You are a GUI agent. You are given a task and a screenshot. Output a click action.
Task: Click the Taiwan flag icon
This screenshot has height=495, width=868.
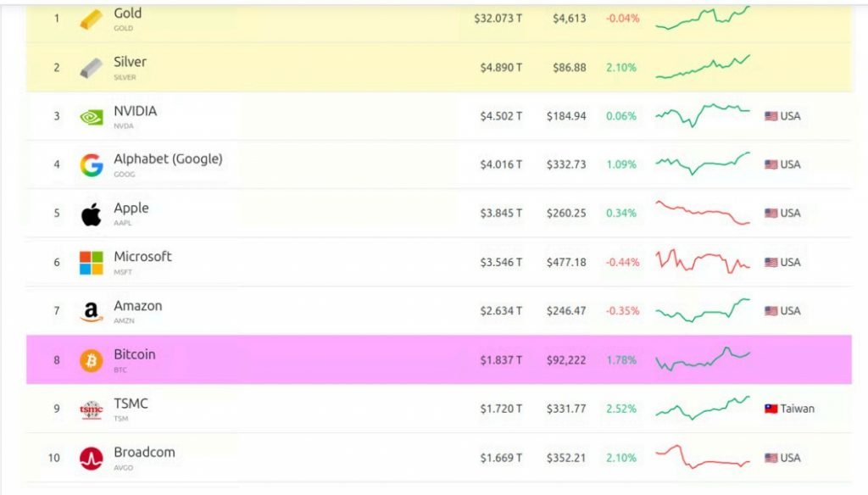click(771, 409)
